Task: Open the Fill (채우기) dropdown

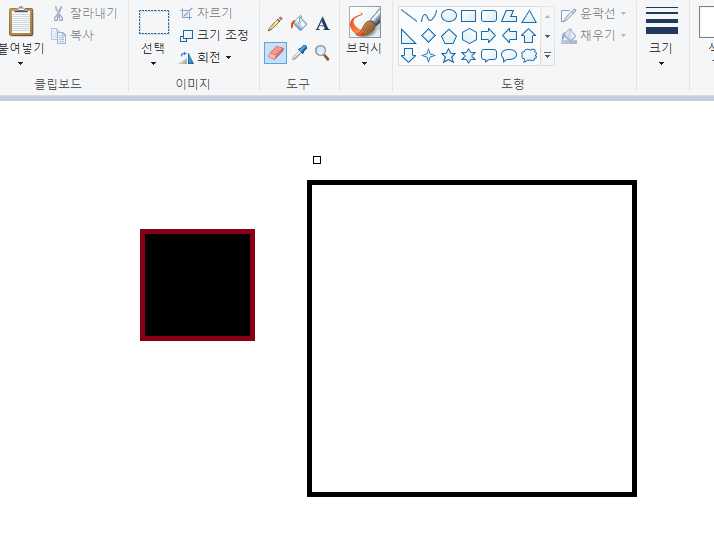Action: tap(594, 35)
